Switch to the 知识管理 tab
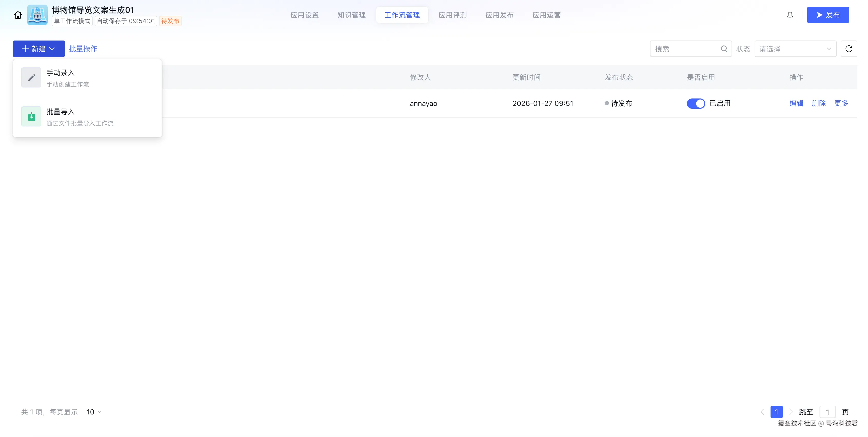This screenshot has width=868, height=437. 351,15
